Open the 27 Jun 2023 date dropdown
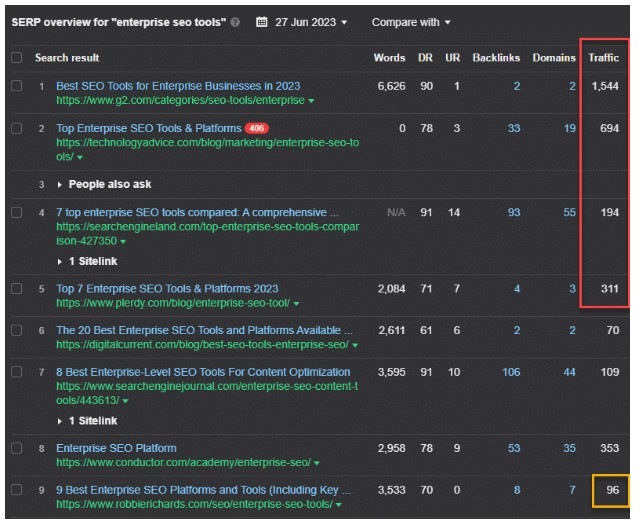The width and height of the screenshot is (640, 524). [311, 22]
